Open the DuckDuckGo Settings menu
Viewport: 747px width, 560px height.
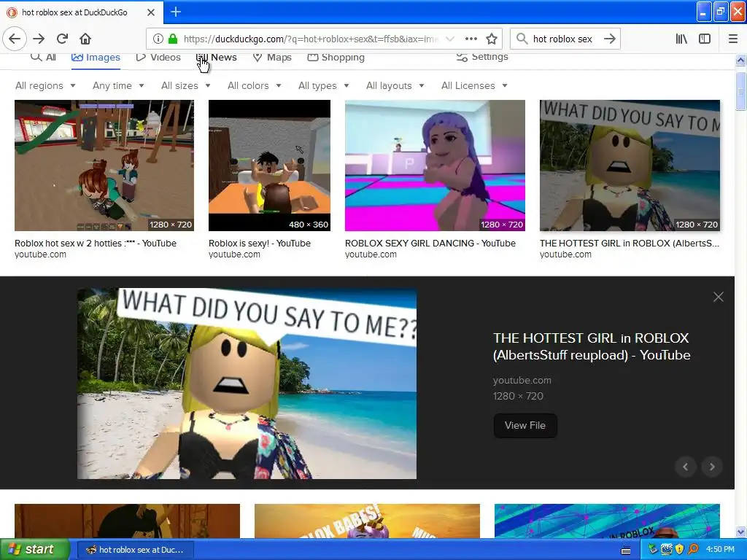coord(482,57)
